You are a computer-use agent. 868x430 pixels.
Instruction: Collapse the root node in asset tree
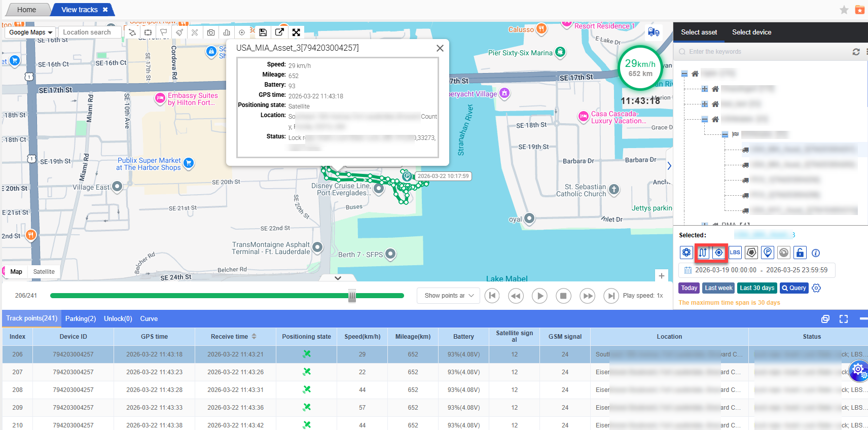tap(684, 74)
